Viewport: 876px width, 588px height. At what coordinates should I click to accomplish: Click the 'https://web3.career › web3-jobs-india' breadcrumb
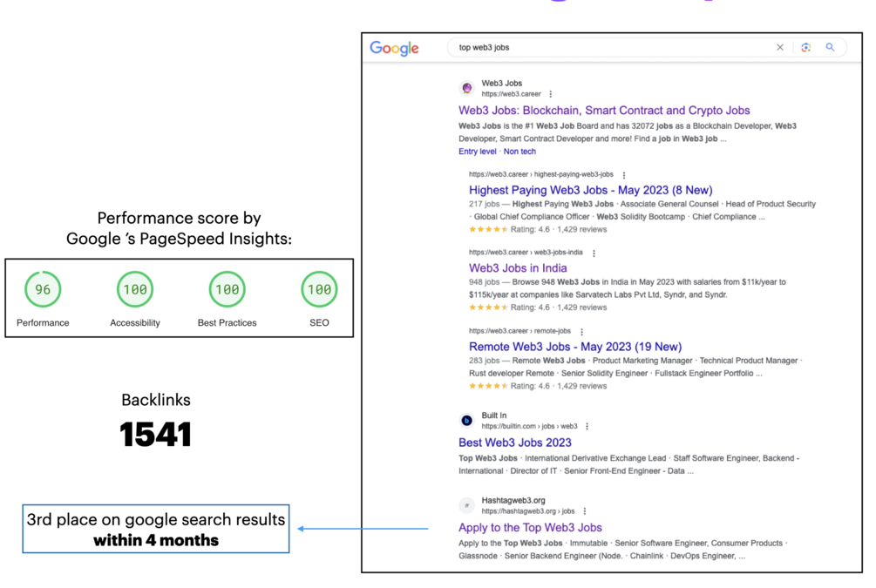(526, 253)
